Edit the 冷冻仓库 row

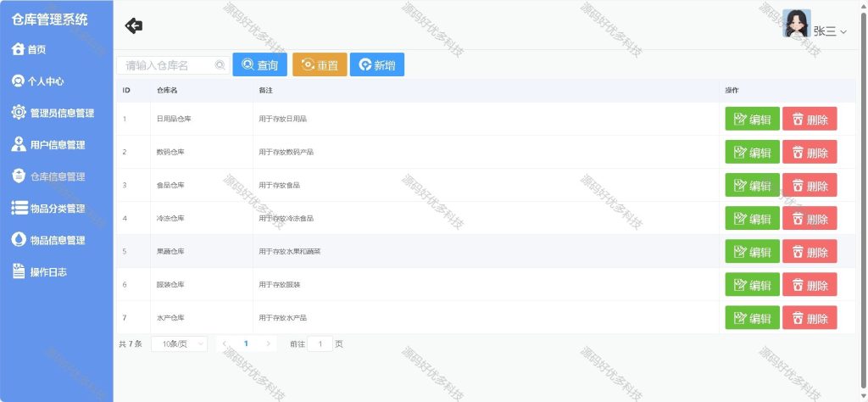pyautogui.click(x=753, y=218)
